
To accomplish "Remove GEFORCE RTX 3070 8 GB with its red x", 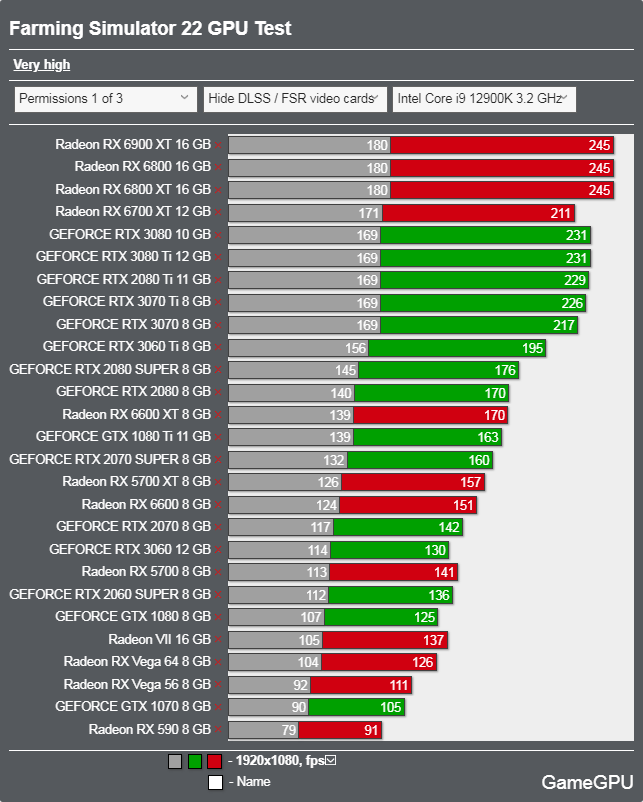I will (x=218, y=325).
